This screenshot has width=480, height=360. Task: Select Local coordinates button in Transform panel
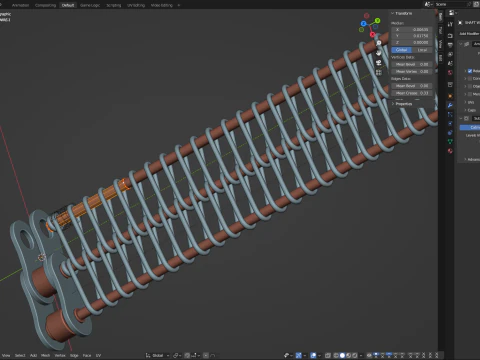[422, 50]
